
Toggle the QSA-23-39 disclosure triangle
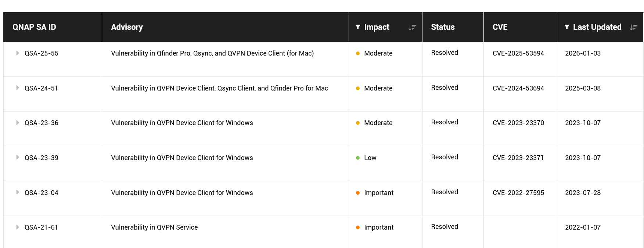[x=17, y=157]
